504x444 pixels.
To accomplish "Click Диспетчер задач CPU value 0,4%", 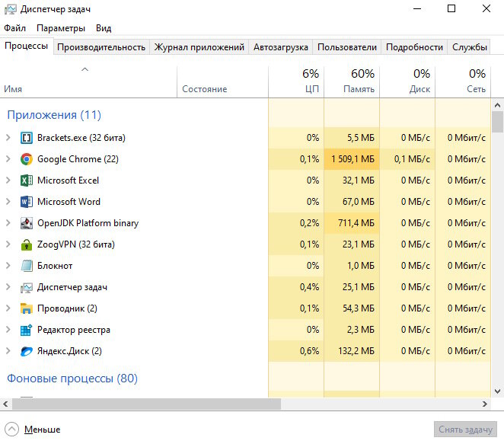I will click(310, 287).
